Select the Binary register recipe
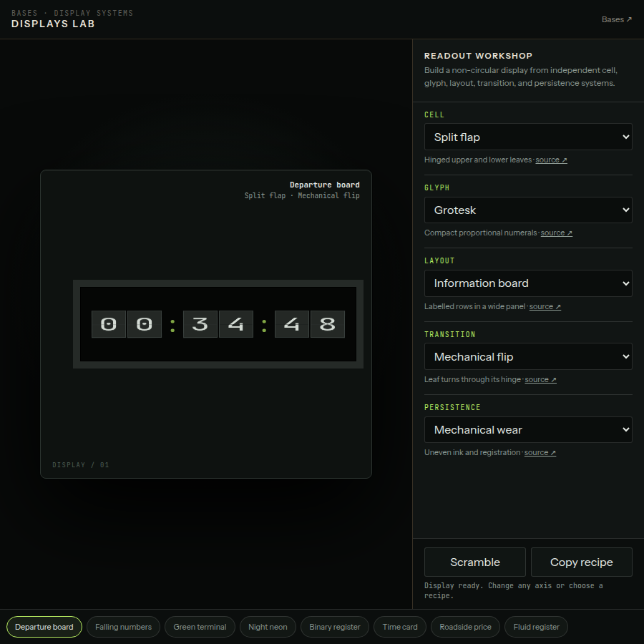 click(x=335, y=627)
